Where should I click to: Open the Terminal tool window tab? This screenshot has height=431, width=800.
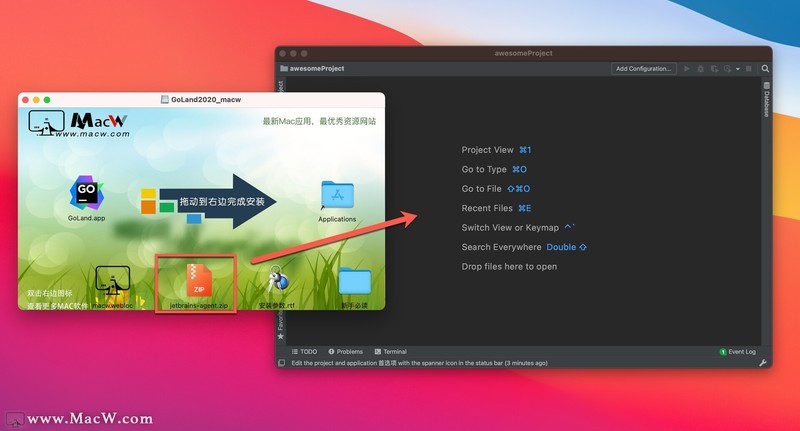(390, 351)
